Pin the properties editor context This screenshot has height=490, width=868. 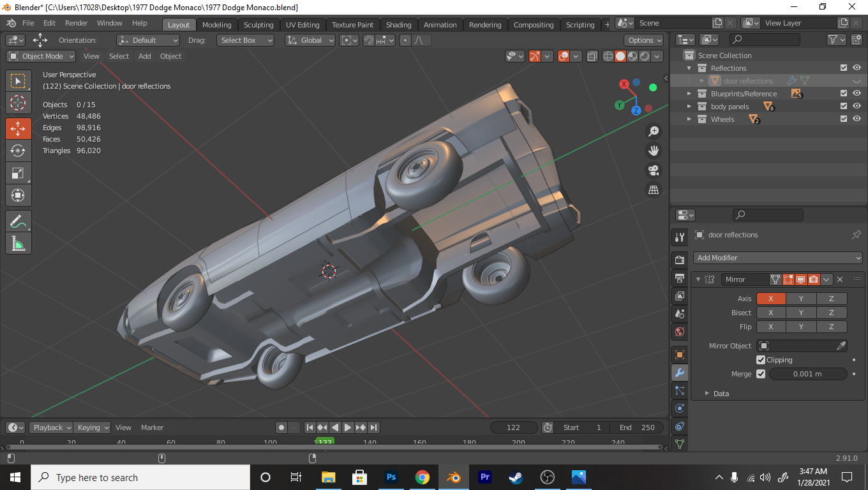857,235
